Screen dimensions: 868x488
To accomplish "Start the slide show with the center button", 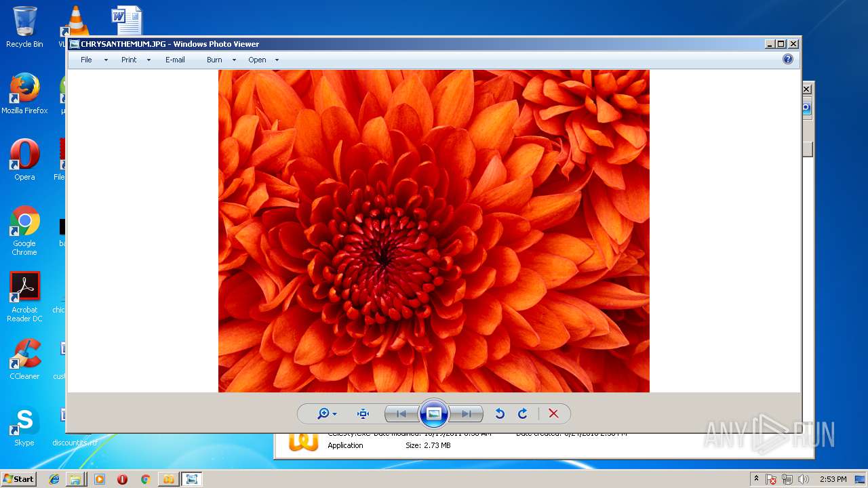I will (434, 413).
